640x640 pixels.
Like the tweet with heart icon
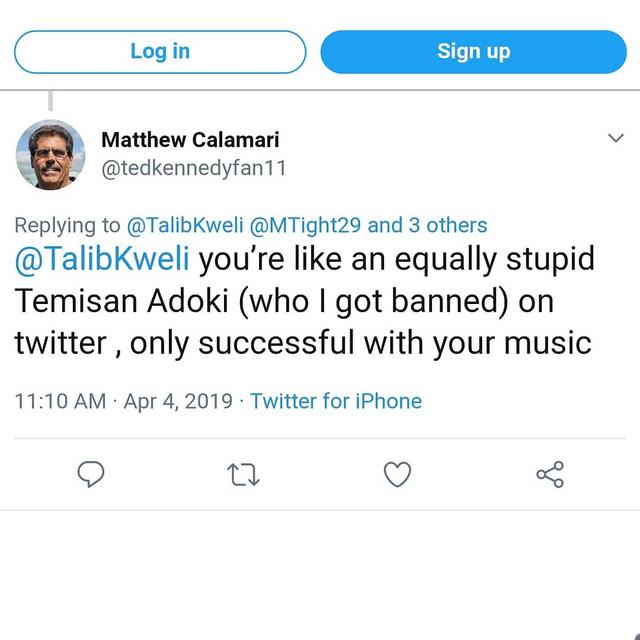398,474
